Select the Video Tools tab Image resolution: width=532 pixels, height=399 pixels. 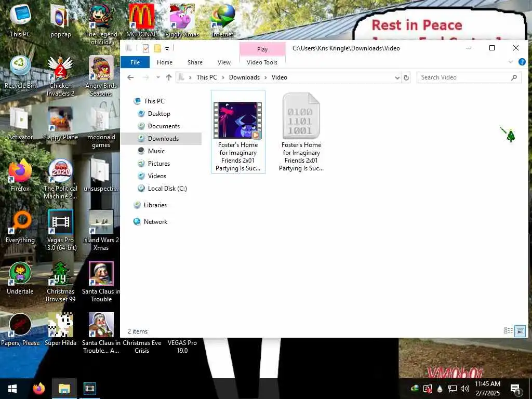click(x=262, y=62)
